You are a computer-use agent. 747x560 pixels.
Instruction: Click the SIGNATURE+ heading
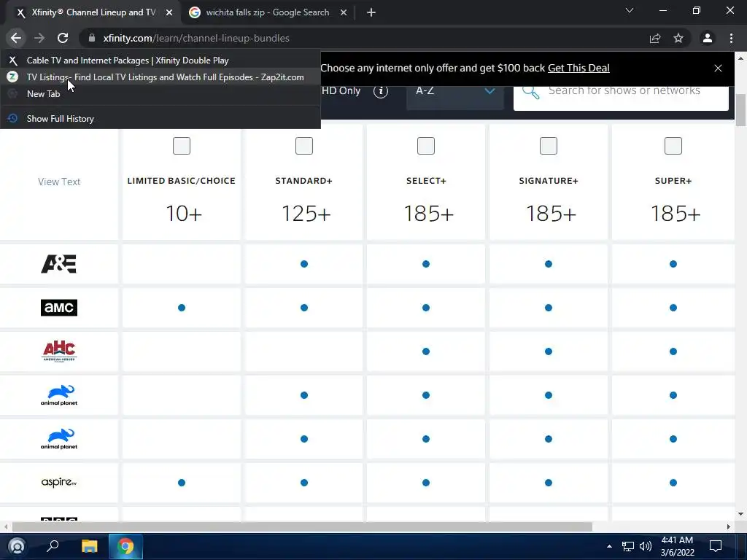(549, 181)
